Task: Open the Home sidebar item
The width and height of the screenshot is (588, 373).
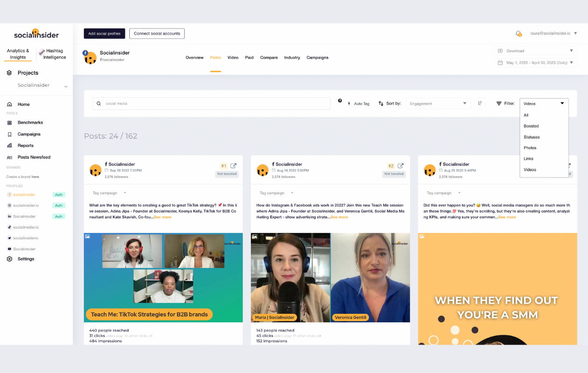Action: pos(23,104)
